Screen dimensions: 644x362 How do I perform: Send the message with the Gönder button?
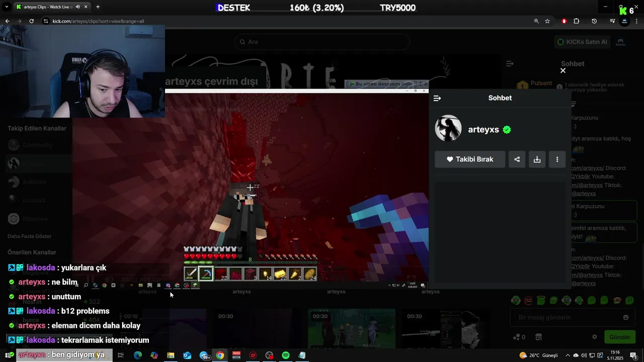(x=620, y=337)
